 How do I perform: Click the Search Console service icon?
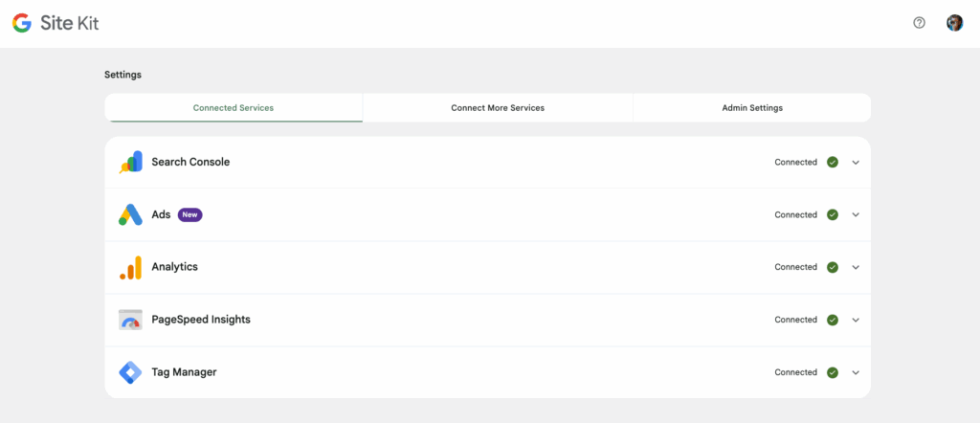[130, 162]
